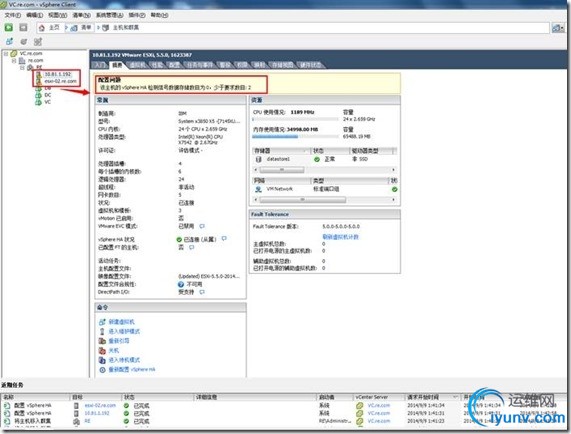This screenshot has height=434, width=571.
Task: Open the 帮助(H) menu
Action: (160, 15)
